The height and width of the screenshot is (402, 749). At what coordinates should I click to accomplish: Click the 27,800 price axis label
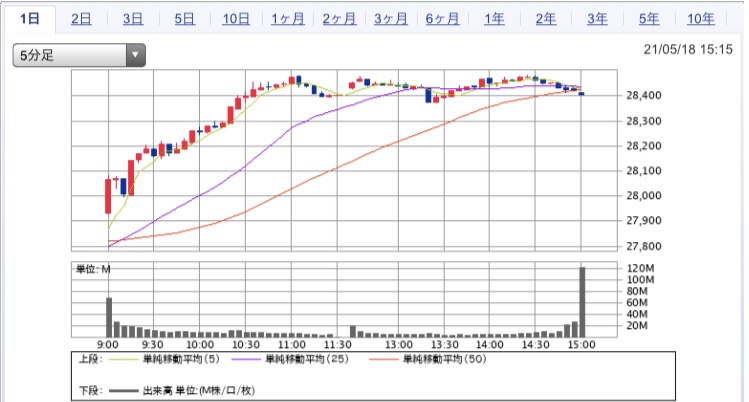tap(644, 246)
